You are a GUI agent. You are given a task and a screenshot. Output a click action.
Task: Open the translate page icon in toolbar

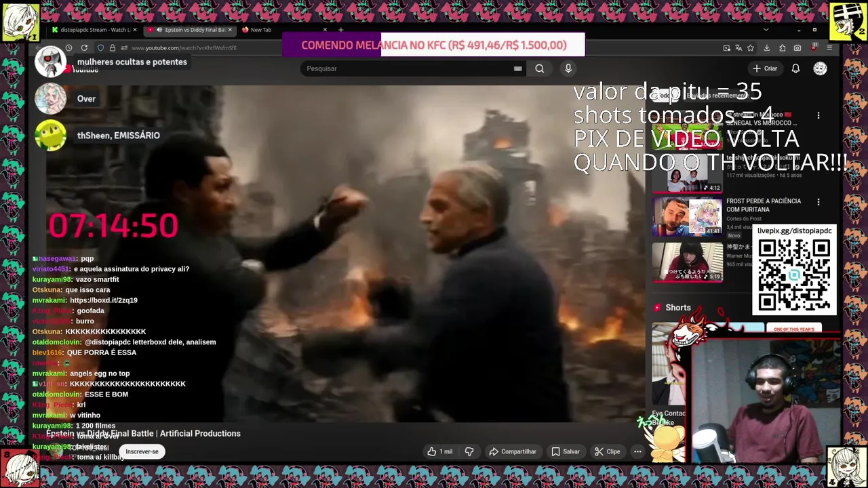click(x=738, y=48)
